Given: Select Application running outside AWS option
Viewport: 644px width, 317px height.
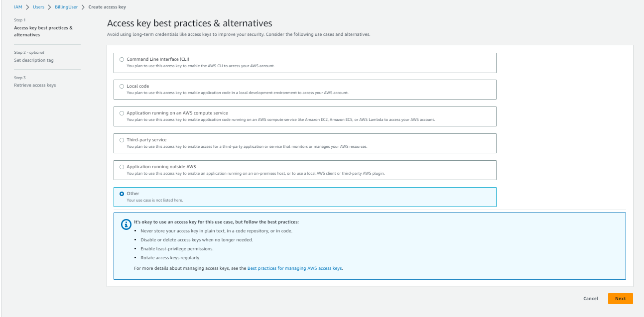Looking at the screenshot, I should pos(122,167).
